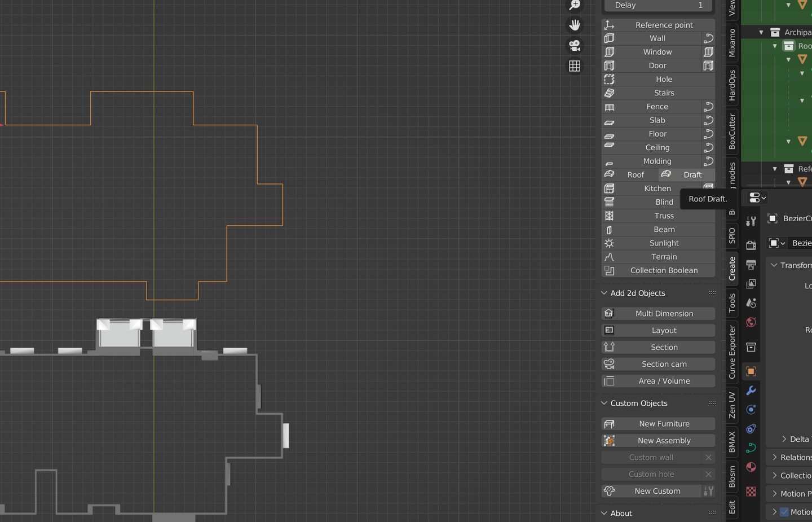Open the Object Constraints properties icon

tap(751, 429)
